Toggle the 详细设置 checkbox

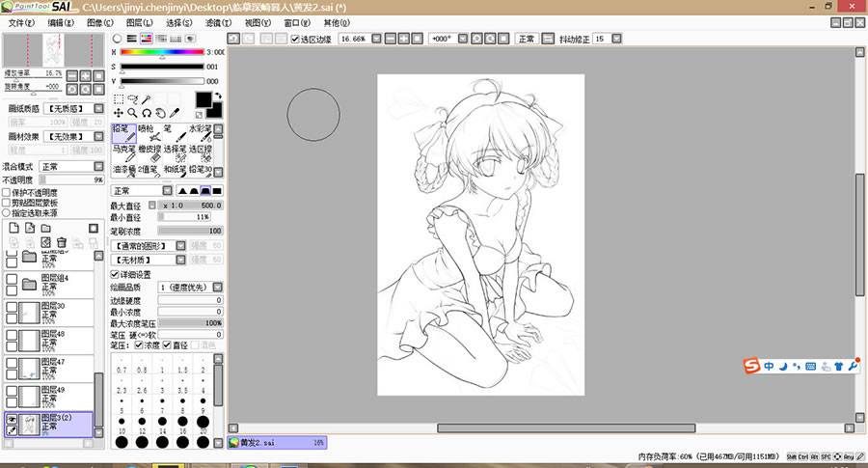pos(115,274)
